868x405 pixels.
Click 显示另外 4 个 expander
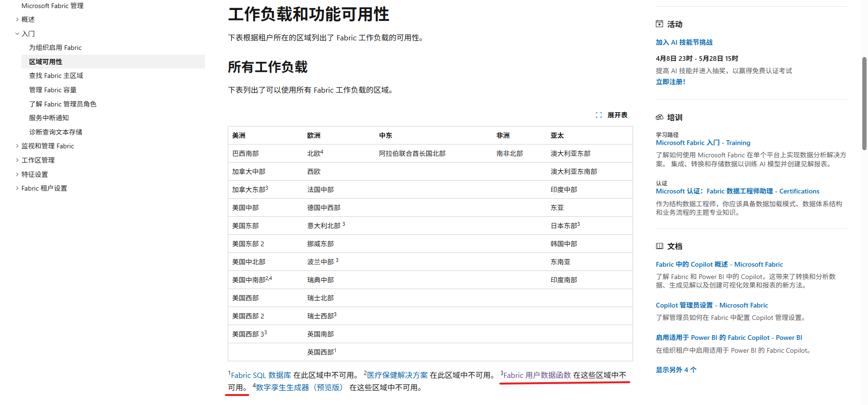click(676, 370)
